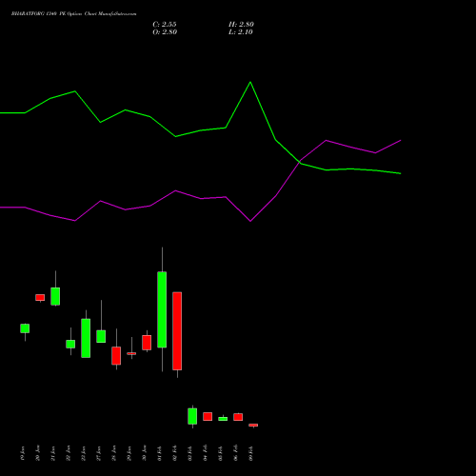Click the '21 Jan' date label

tap(53, 453)
